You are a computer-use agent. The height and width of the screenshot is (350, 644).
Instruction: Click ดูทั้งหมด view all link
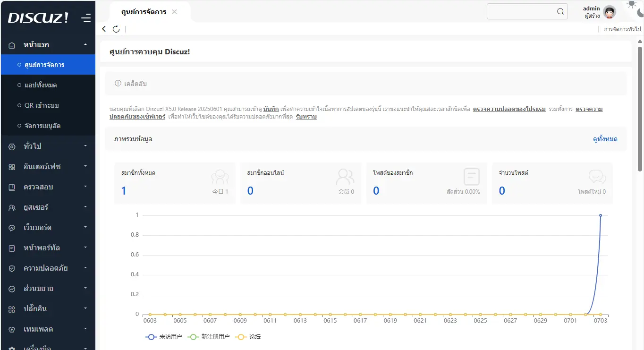605,139
